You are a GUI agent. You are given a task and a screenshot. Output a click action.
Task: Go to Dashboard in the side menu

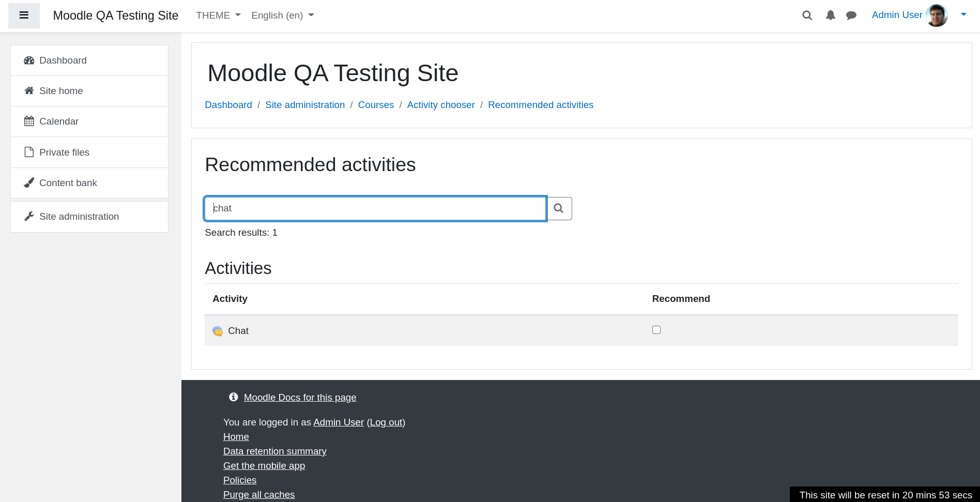click(89, 60)
